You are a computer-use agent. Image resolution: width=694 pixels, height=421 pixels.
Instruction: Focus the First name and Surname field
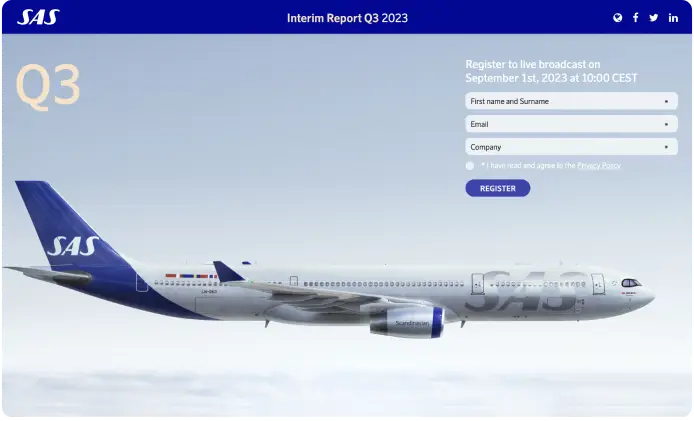point(571,101)
